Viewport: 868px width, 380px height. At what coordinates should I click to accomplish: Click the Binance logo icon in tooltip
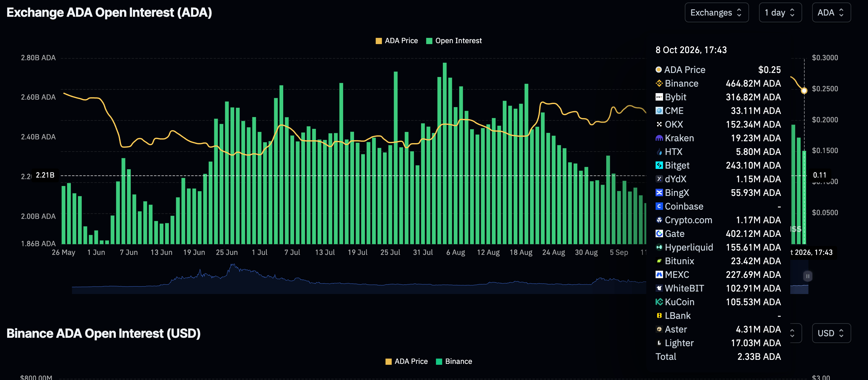659,83
